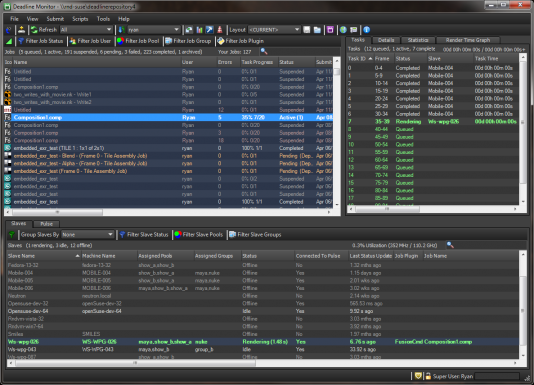Click the purple calendar icon in toolbar

point(330,30)
